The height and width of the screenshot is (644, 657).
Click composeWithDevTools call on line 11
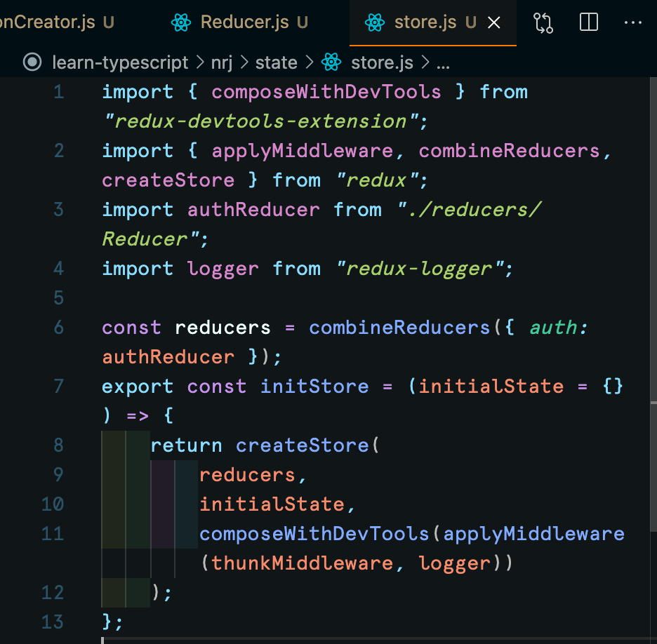pyautogui.click(x=314, y=534)
